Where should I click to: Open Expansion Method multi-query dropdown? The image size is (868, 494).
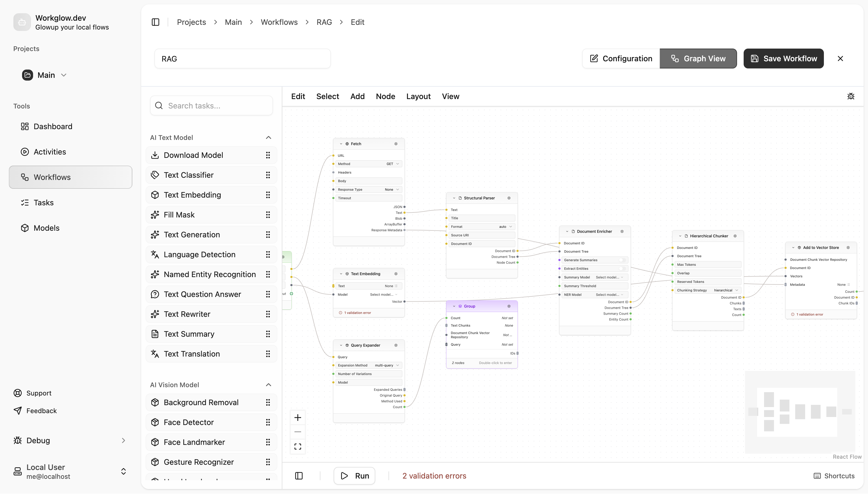tap(387, 365)
